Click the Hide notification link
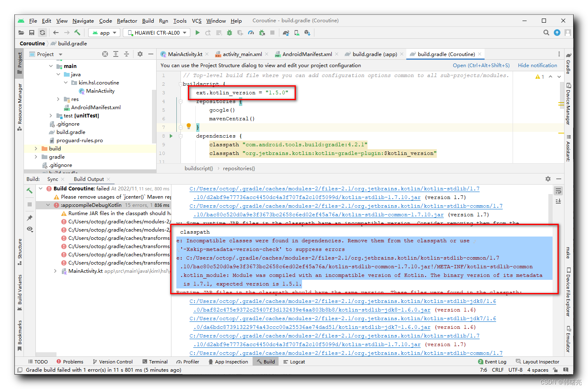 (x=537, y=65)
